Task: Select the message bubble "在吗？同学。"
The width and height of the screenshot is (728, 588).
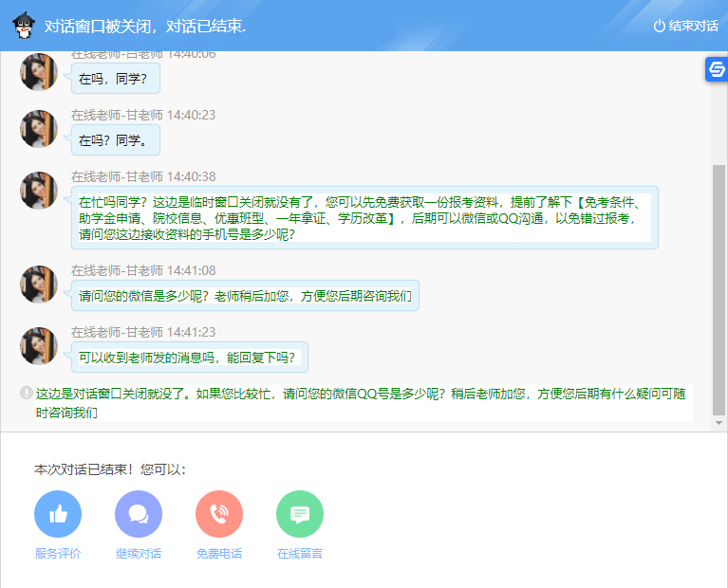Action: point(115,140)
